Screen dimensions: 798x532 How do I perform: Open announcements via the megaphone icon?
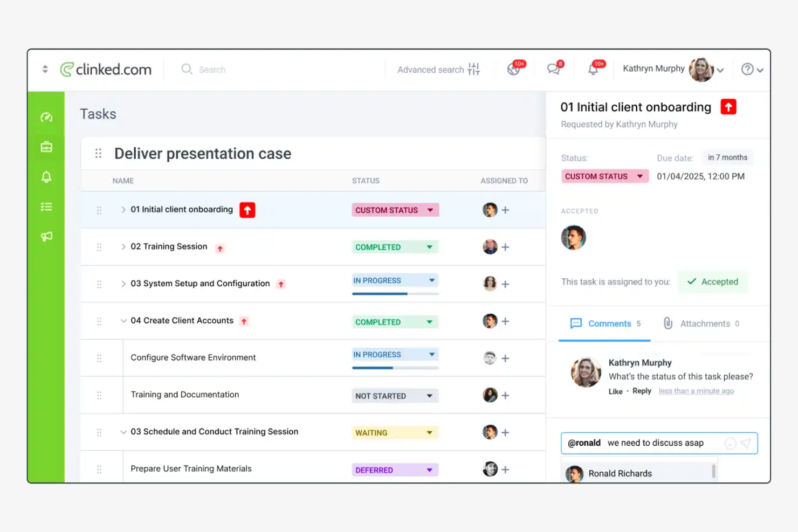pos(46,236)
